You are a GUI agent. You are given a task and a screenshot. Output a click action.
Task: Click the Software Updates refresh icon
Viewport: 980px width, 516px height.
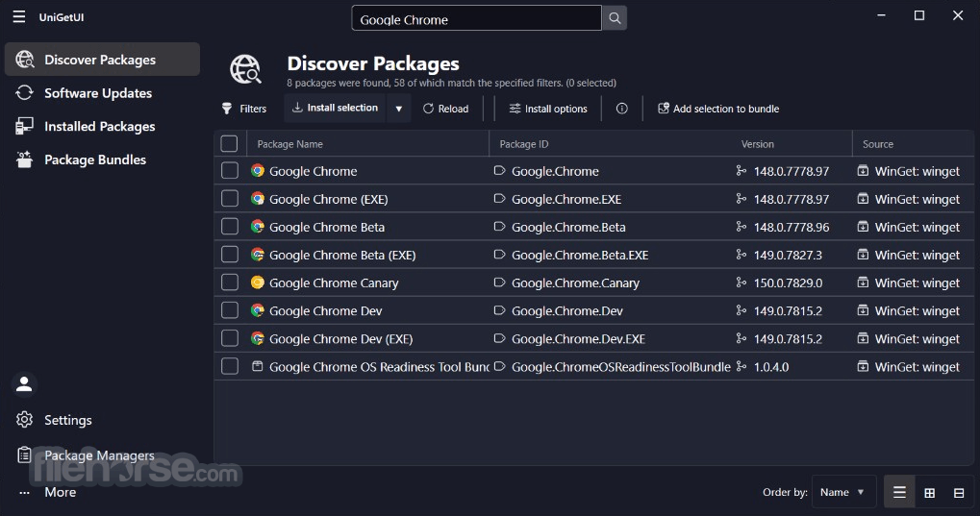click(x=24, y=92)
